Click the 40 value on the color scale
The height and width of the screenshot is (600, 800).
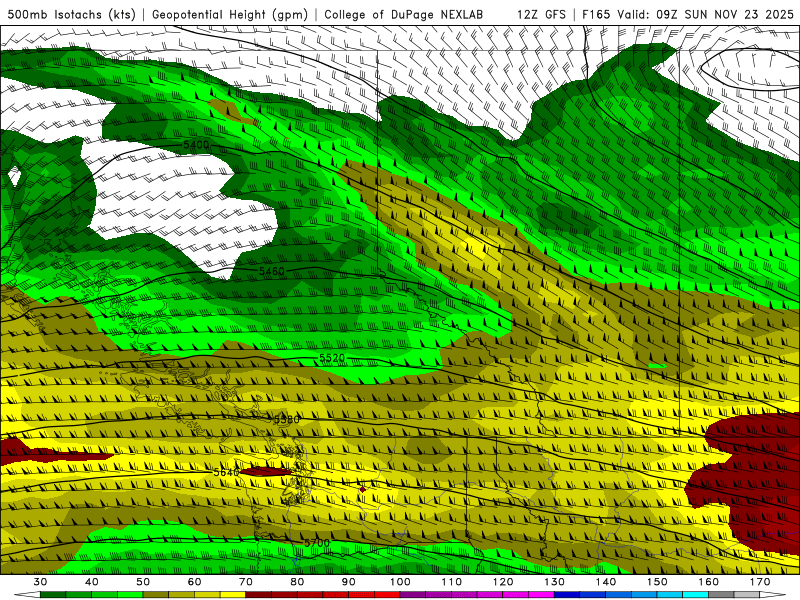pos(92,582)
